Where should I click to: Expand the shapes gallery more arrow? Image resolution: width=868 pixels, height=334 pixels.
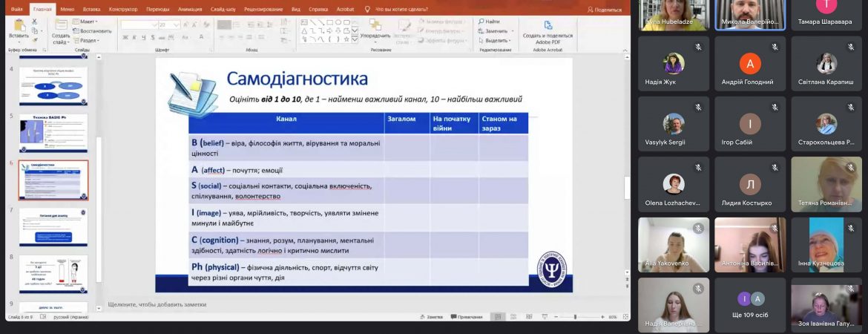[x=355, y=40]
